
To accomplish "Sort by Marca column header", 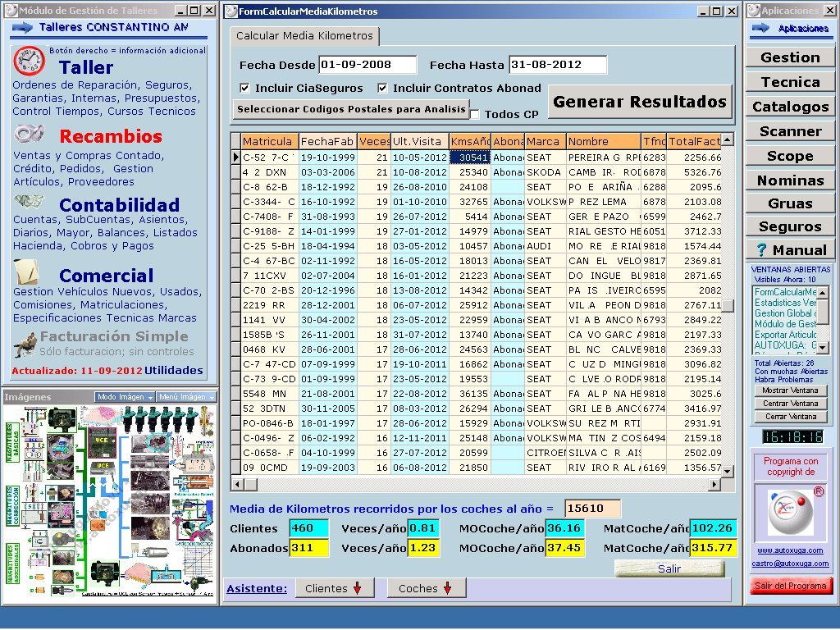I will pyautogui.click(x=546, y=141).
